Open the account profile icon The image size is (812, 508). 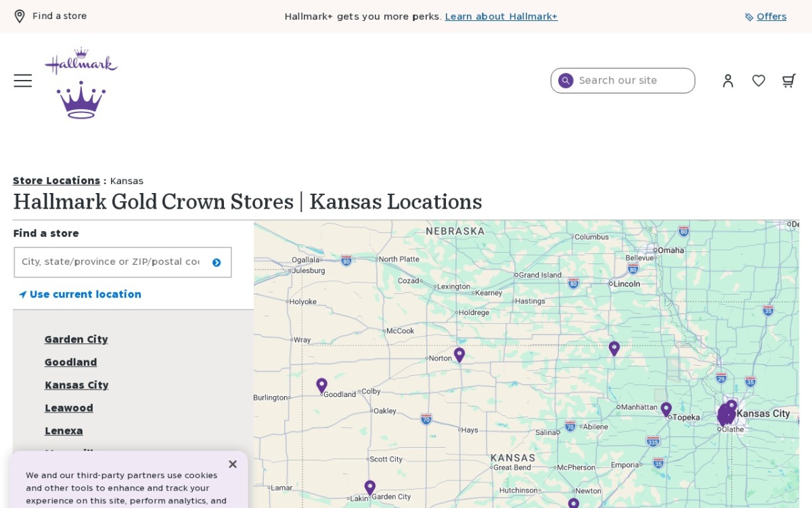click(x=728, y=81)
